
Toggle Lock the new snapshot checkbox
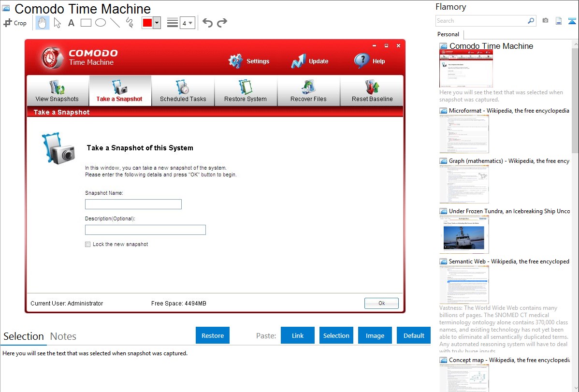tap(88, 245)
